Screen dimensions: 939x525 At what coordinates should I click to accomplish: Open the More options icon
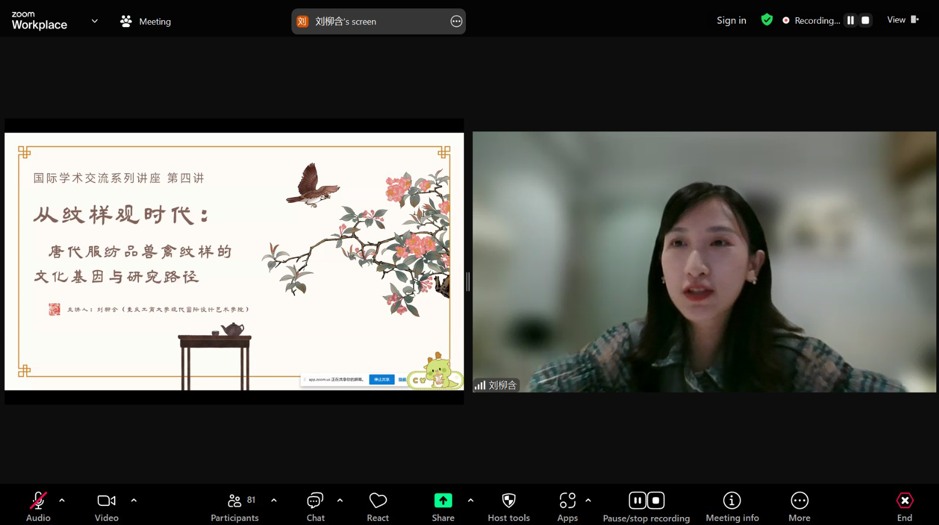pyautogui.click(x=799, y=501)
